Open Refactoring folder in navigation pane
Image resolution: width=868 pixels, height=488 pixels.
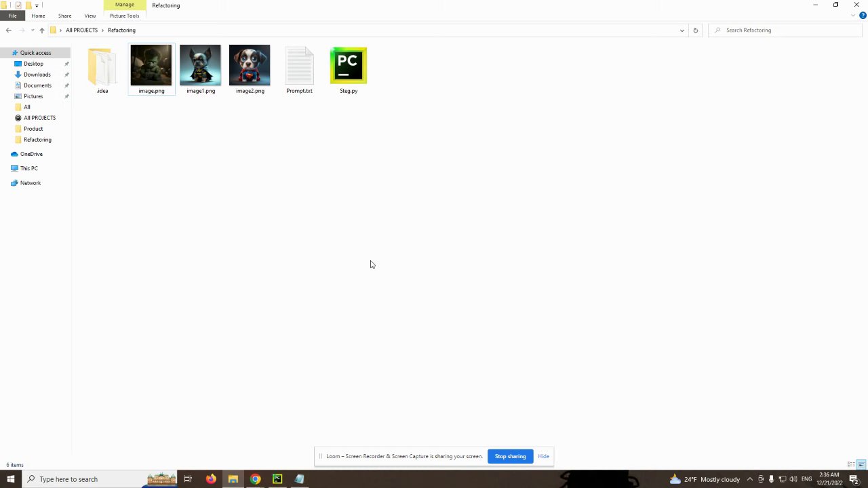[37, 140]
